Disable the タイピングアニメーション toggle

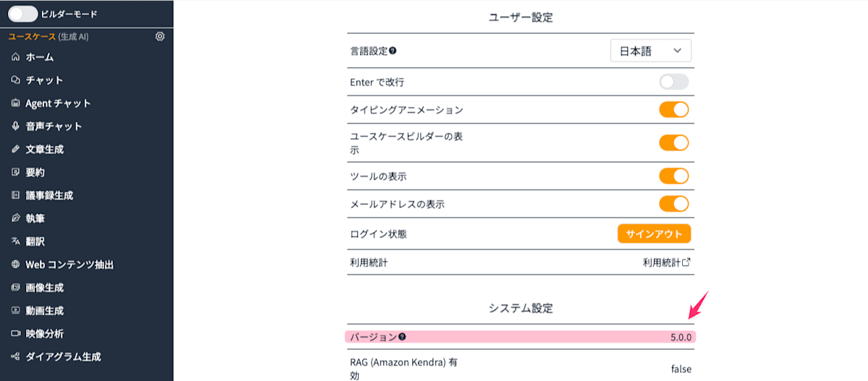[x=673, y=110]
